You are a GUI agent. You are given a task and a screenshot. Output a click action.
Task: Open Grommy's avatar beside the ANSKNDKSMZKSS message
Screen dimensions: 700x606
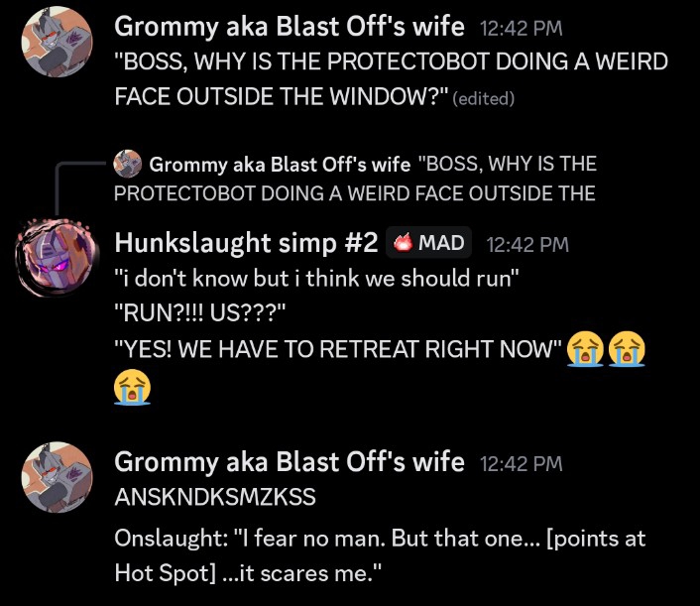pos(58,477)
